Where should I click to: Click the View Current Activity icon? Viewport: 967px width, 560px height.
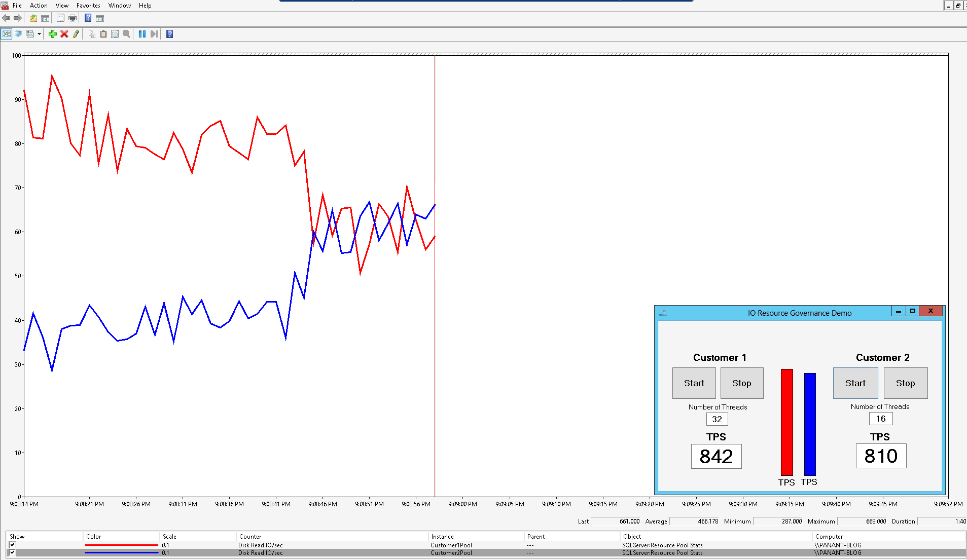(x=6, y=34)
